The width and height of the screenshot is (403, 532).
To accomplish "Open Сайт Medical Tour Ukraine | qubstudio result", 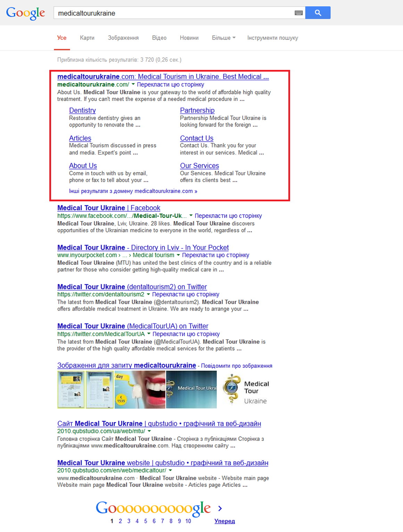I will [159, 424].
